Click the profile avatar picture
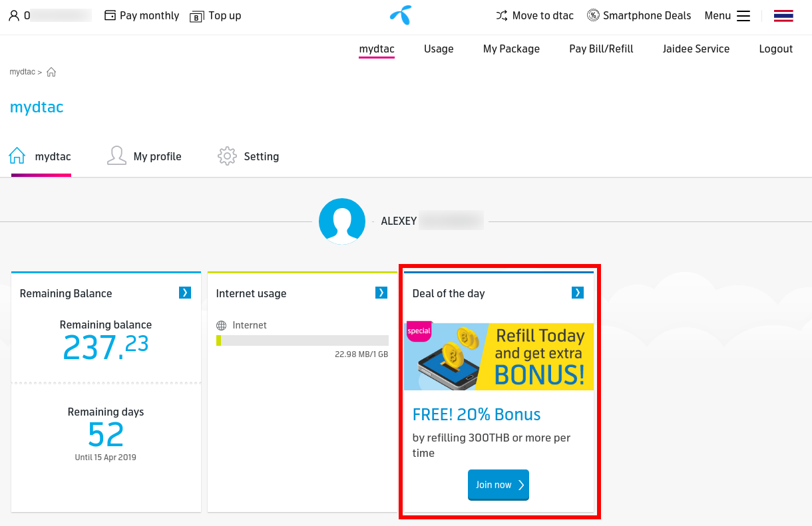This screenshot has height=526, width=812. click(x=342, y=221)
